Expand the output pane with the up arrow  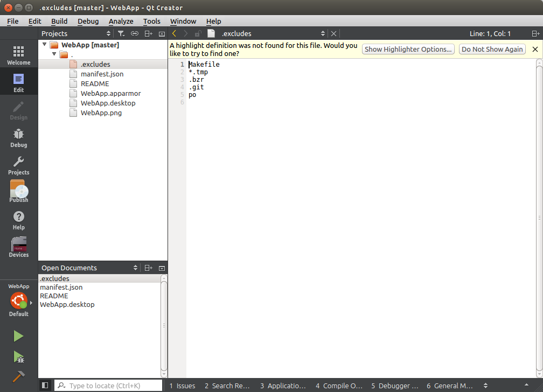coord(526,384)
